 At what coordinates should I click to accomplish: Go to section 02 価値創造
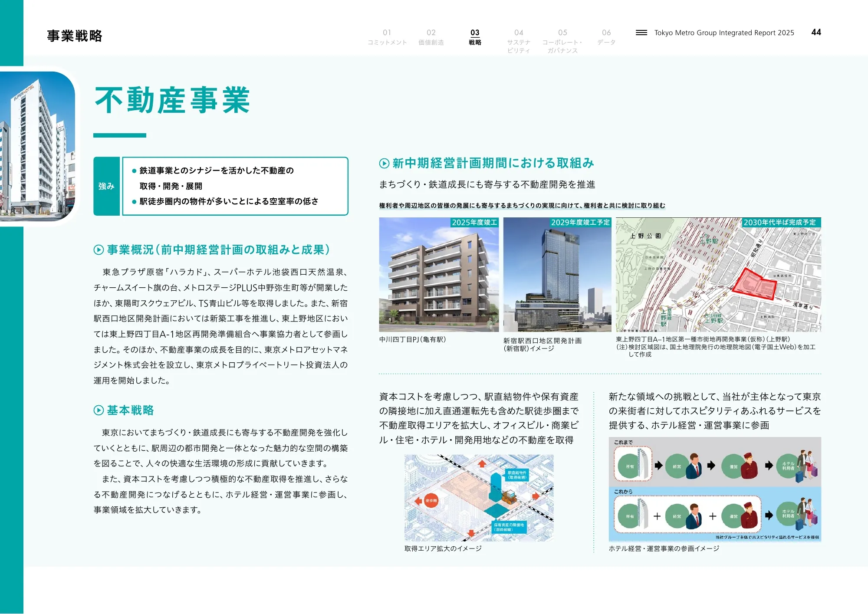(431, 37)
